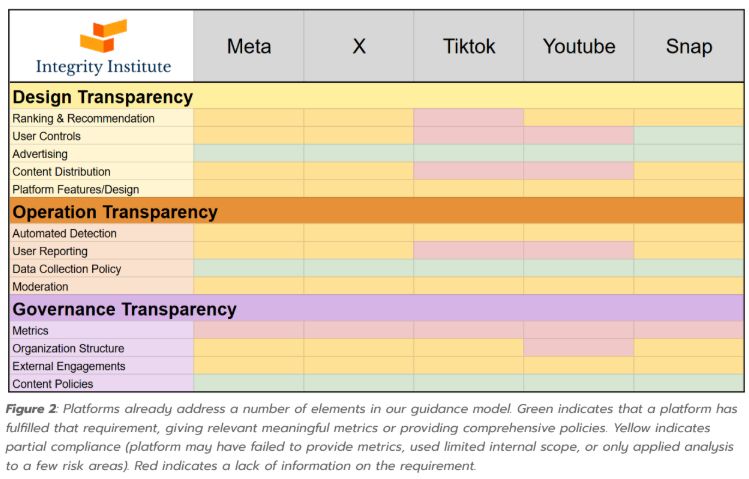Click the red Tiktok Ranking & Recommendation cell
Image resolution: width=749 pixels, height=479 pixels.
[469, 118]
